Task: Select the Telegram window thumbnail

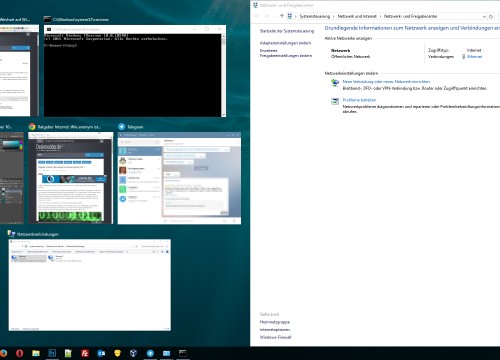Action: (179, 178)
